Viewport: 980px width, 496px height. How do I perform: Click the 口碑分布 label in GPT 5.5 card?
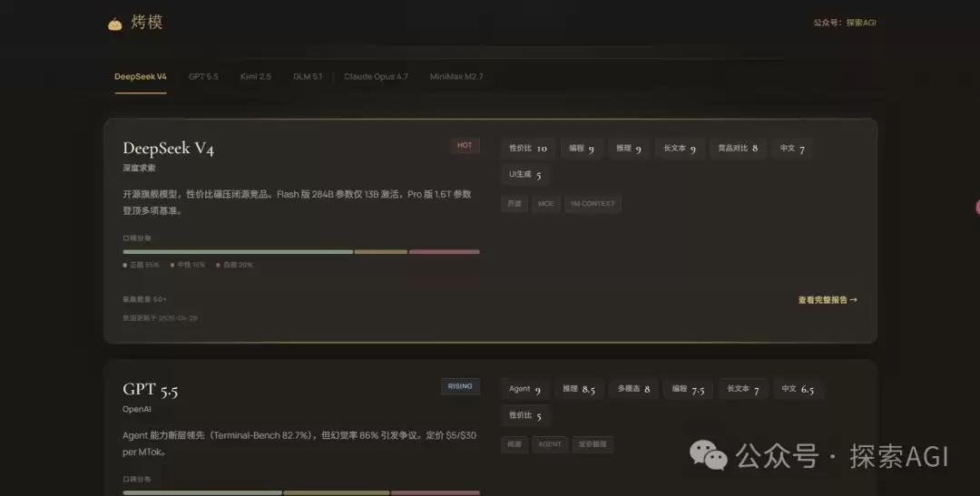[x=137, y=479]
